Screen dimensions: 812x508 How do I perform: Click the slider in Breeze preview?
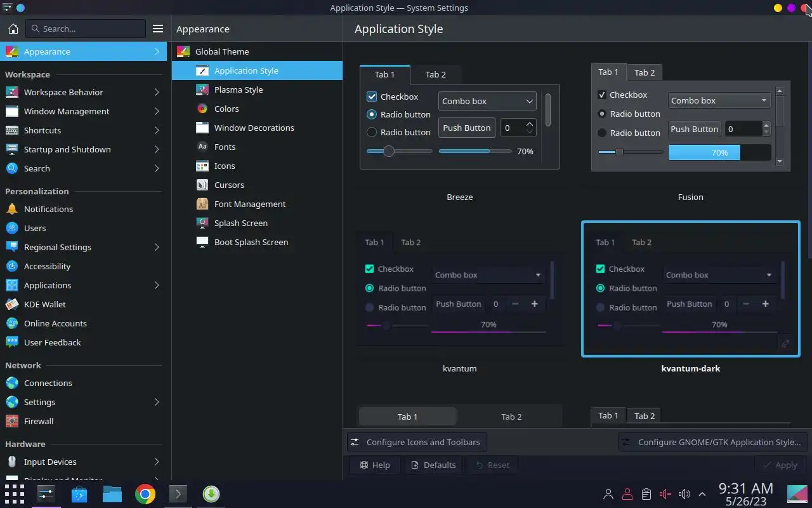point(400,151)
